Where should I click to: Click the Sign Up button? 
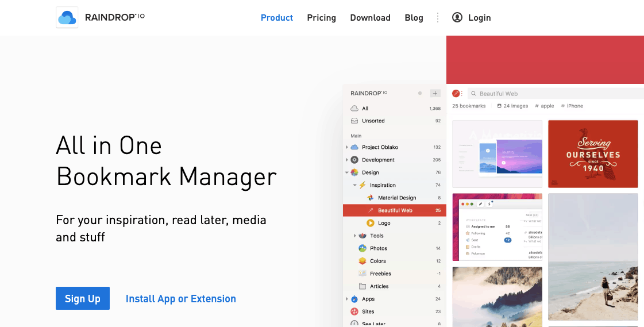(83, 298)
